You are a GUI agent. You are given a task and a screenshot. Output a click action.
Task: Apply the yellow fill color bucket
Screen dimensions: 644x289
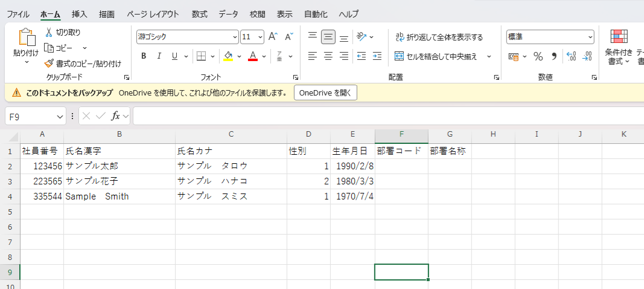228,56
